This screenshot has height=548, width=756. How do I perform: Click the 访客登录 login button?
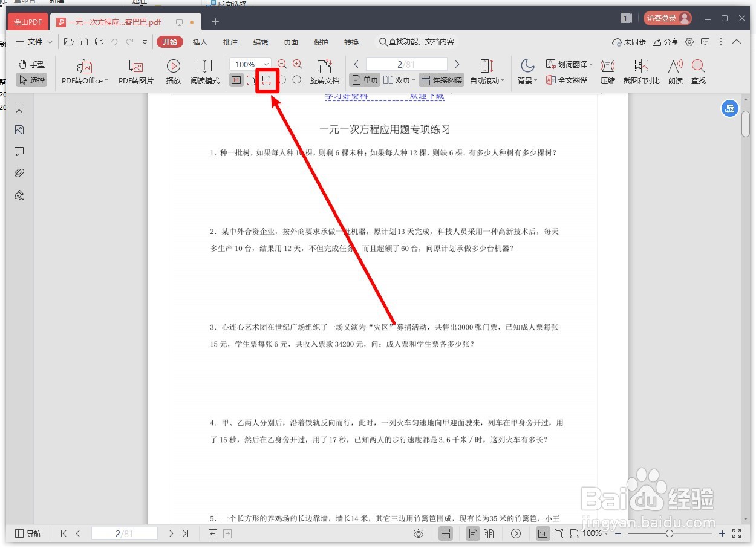[667, 18]
